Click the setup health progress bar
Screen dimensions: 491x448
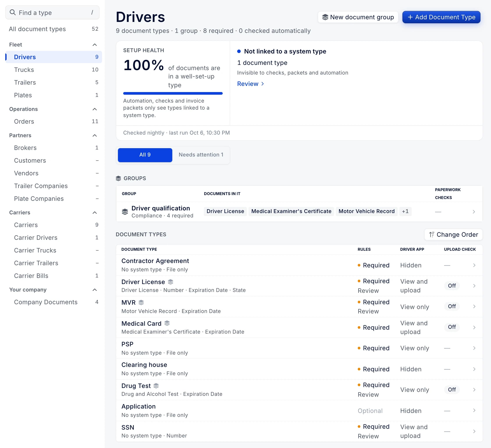[x=173, y=93]
